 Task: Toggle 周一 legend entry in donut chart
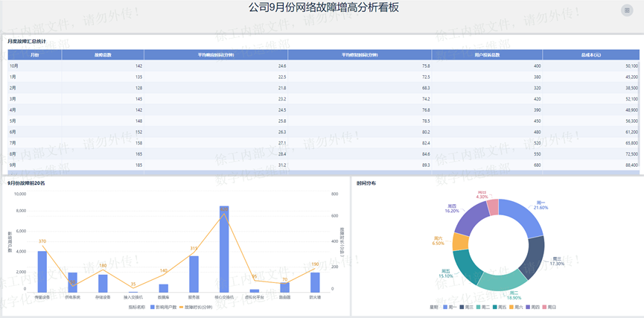[450, 306]
